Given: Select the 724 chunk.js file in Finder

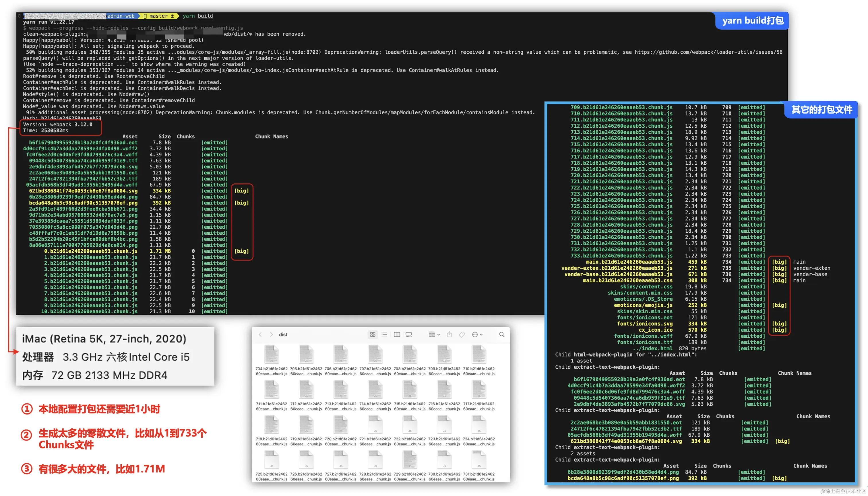Looking at the screenshot, I should [479, 425].
